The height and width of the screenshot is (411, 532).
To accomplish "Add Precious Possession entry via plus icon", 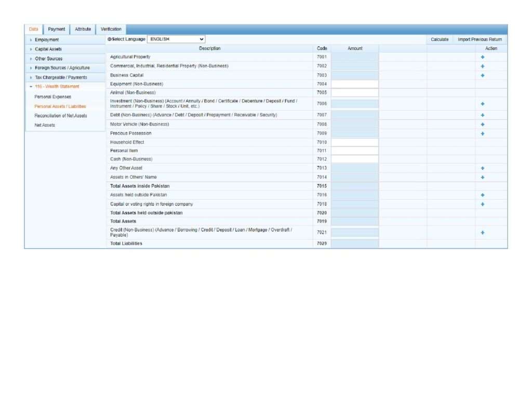I will [x=483, y=134].
